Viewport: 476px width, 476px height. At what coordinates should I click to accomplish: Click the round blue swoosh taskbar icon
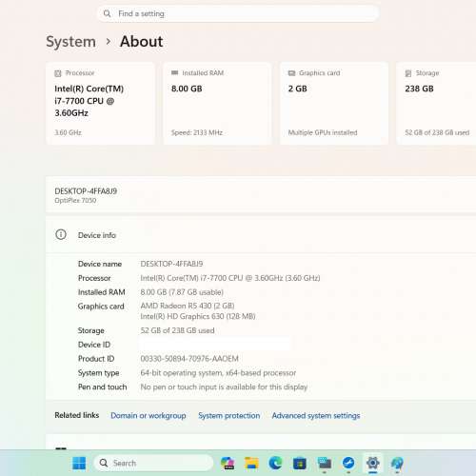pyautogui.click(x=348, y=463)
